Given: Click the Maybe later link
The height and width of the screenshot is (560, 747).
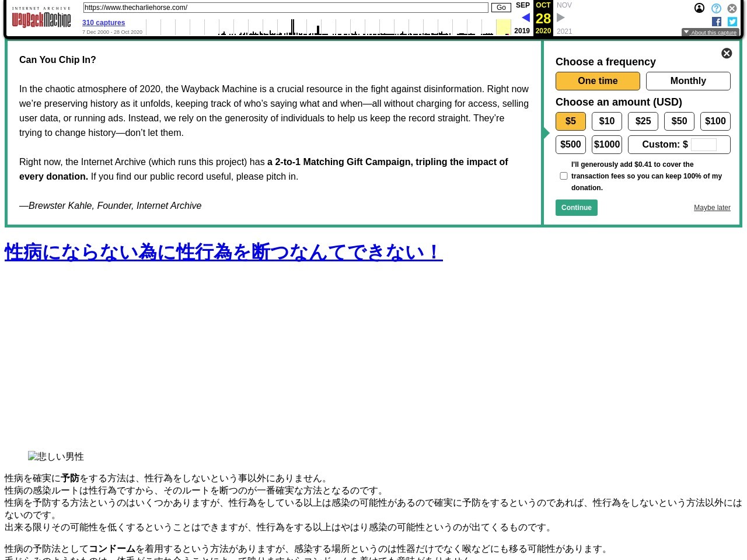Looking at the screenshot, I should point(712,208).
